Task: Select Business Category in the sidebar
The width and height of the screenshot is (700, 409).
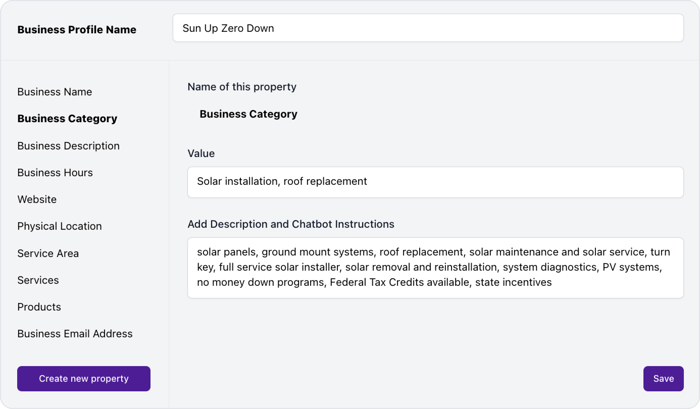Action: (x=67, y=119)
